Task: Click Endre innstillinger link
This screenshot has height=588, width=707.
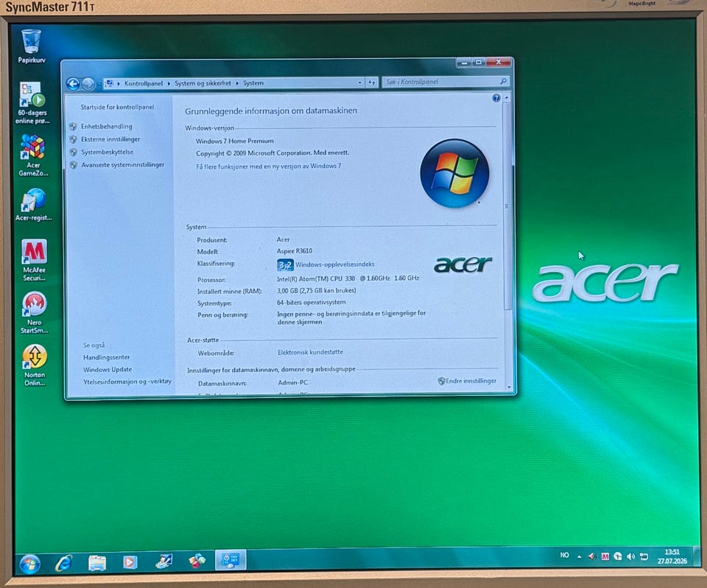Action: [x=471, y=381]
